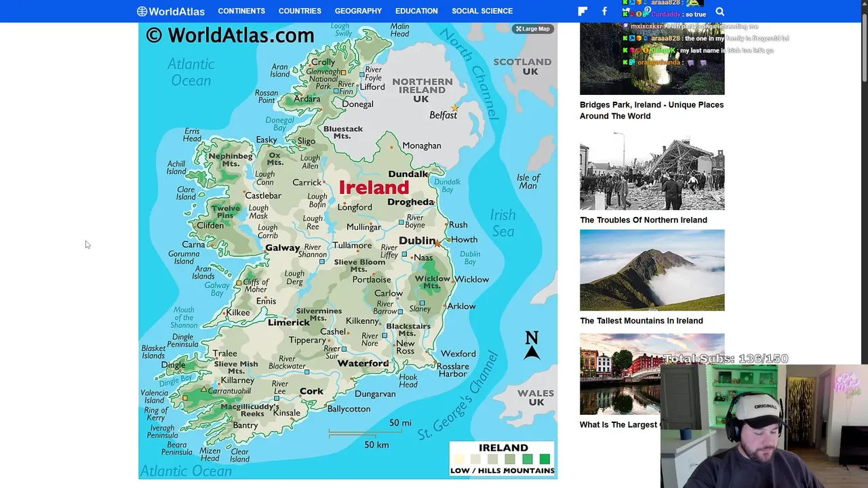868x488 pixels.
Task: Open the Geography menu
Action: pos(358,11)
